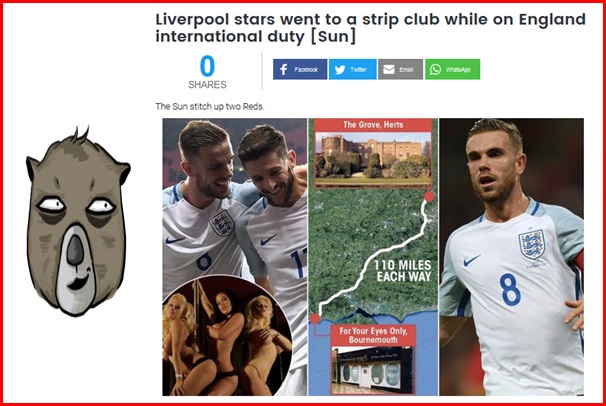Viewport: 606px width, 406px height.
Task: Click the koala mascot logo
Action: [78, 221]
